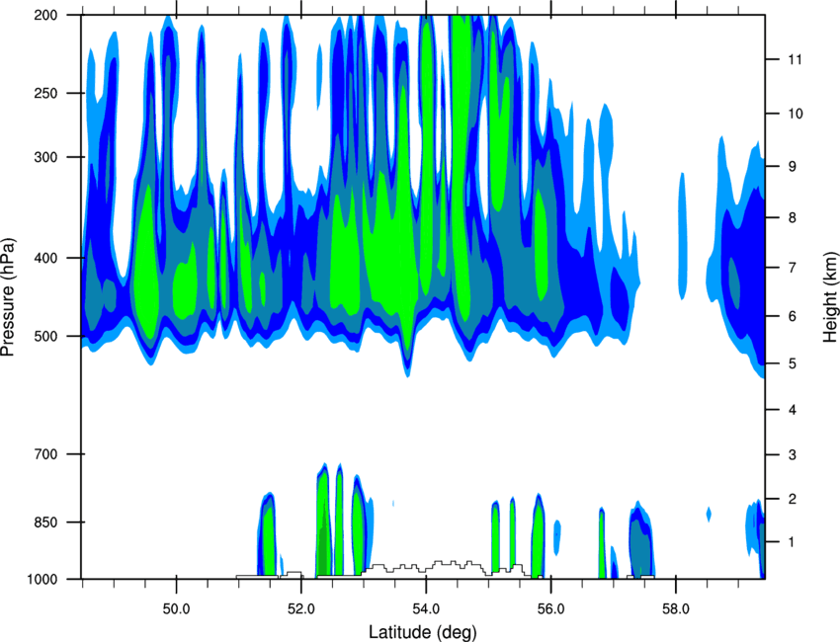
Task: Click the 1 km height tick label
Action: coord(793,542)
